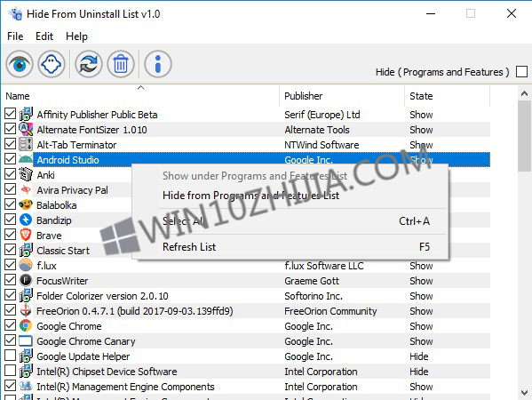
Task: Choose Refresh List in context menu
Action: 290,247
